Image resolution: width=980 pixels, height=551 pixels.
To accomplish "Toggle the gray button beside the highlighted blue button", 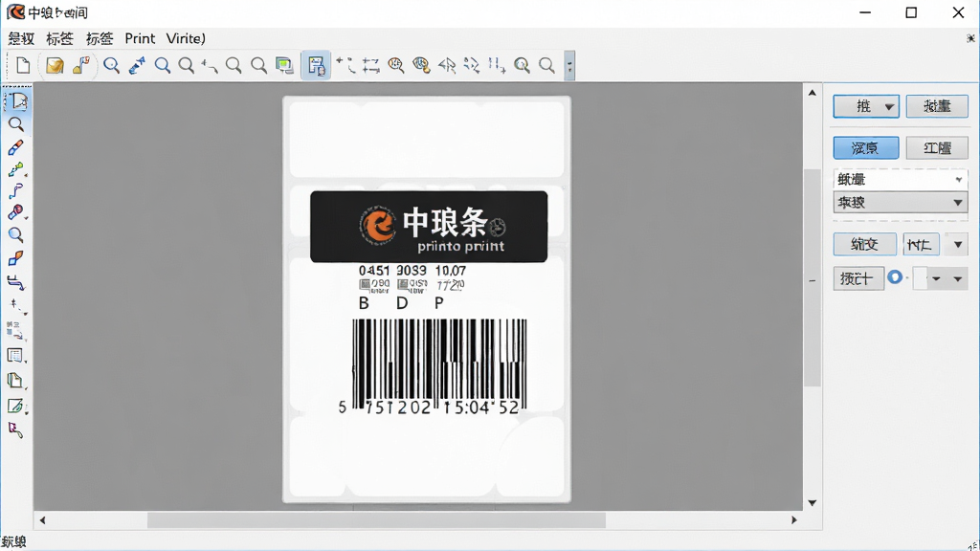I will coord(937,148).
